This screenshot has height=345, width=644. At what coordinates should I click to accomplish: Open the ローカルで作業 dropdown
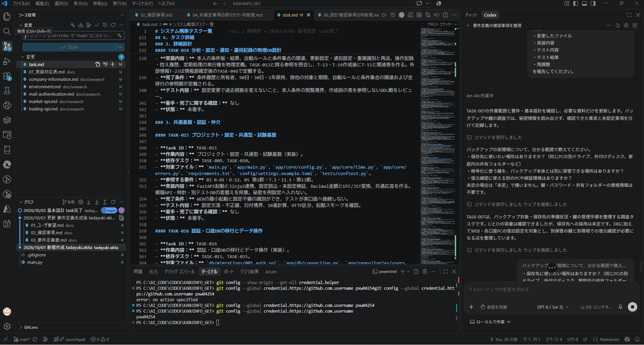pyautogui.click(x=490, y=322)
